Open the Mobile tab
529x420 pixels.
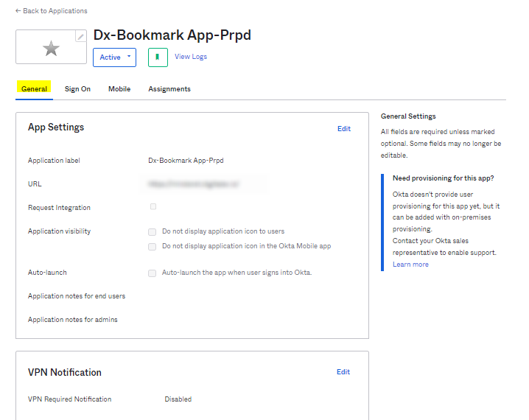119,89
